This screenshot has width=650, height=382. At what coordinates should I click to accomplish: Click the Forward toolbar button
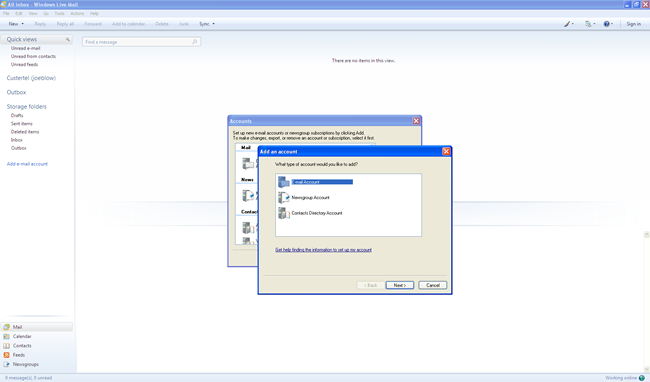[93, 24]
